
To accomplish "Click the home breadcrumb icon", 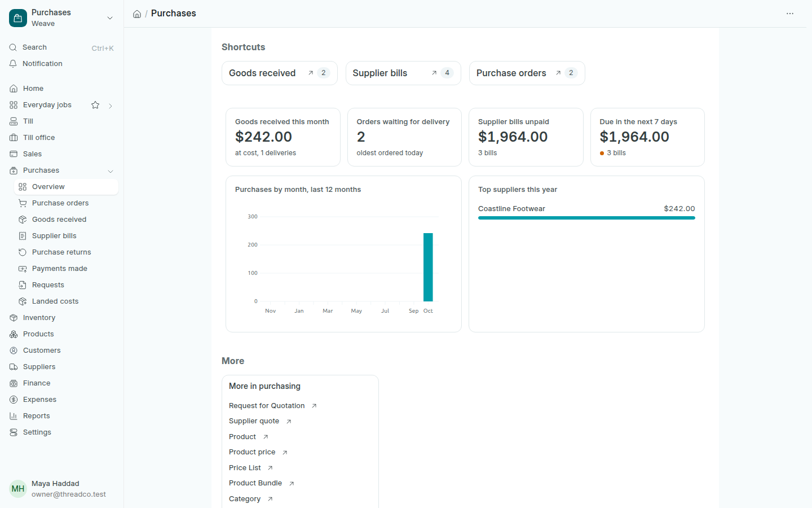I will [x=137, y=14].
